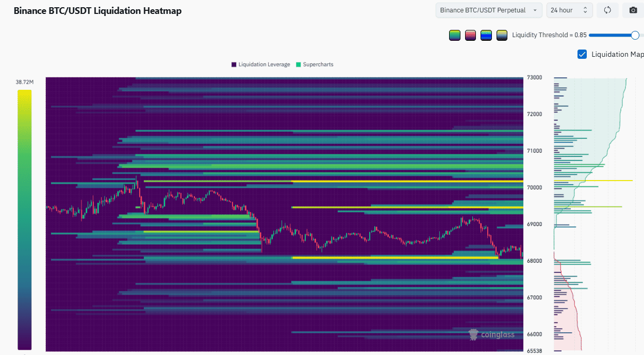The width and height of the screenshot is (644, 355).
Task: Select the yellow-gray color scheme swatch
Action: tap(502, 36)
